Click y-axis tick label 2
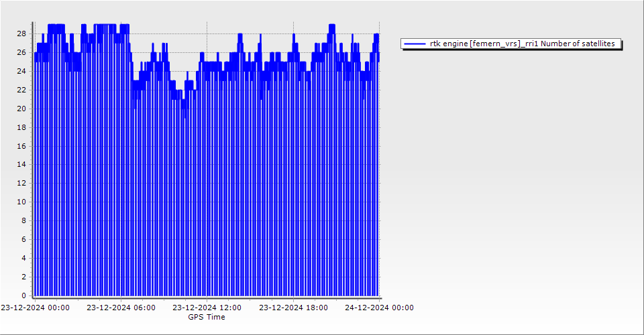 tap(23, 277)
